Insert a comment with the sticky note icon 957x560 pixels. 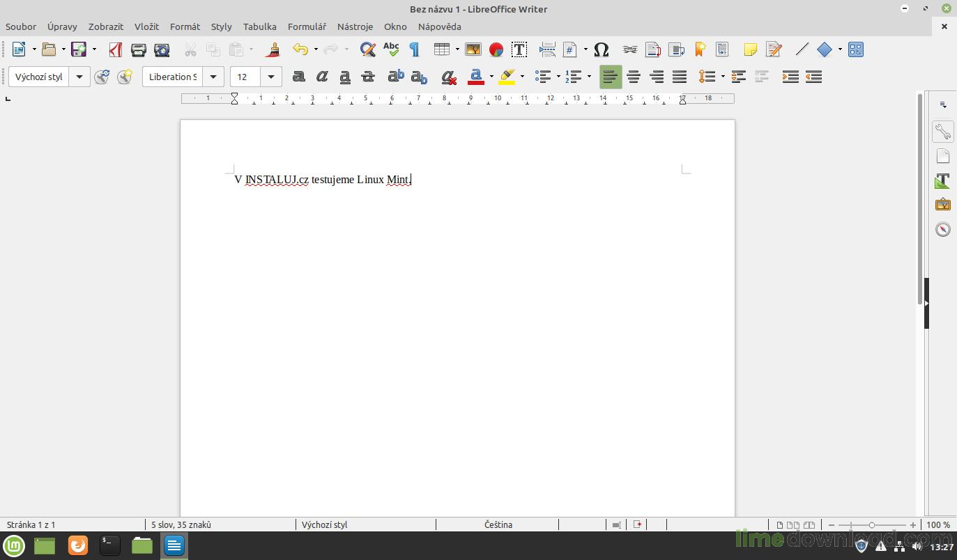click(750, 49)
